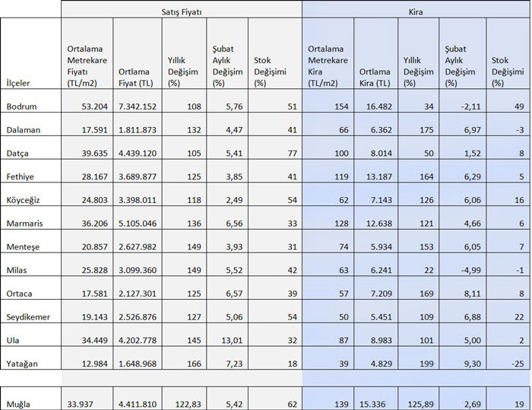The width and height of the screenshot is (532, 410).
Task: Select the Ortlama Fiyat (TL) header
Action: tap(137, 77)
